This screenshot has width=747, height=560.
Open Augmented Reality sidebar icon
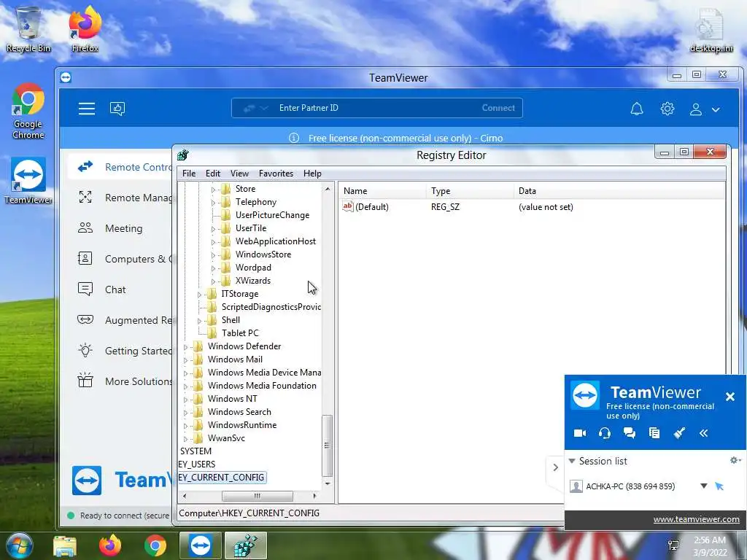[x=85, y=319]
